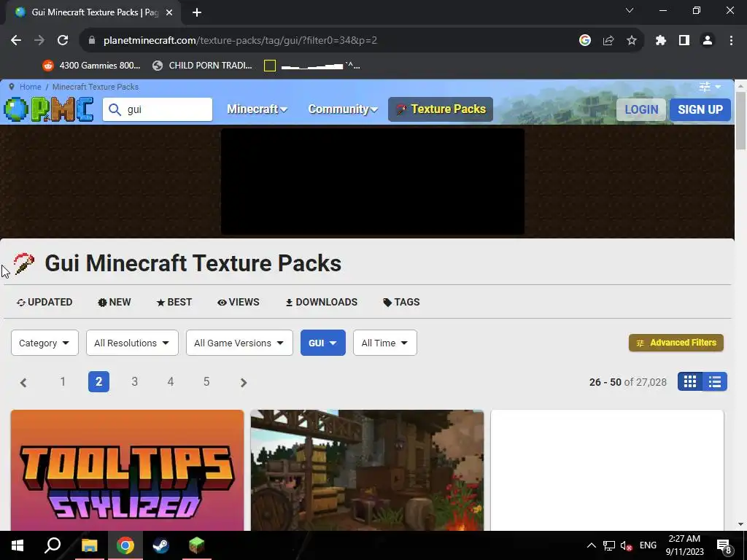Click the Chrome back arrow

click(x=16, y=41)
